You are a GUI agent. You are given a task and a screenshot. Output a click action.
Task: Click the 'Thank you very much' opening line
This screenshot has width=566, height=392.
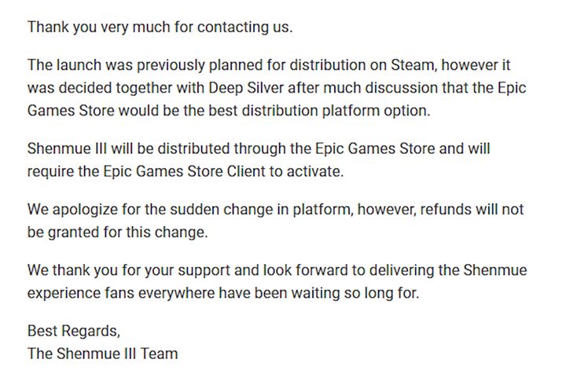(x=160, y=27)
